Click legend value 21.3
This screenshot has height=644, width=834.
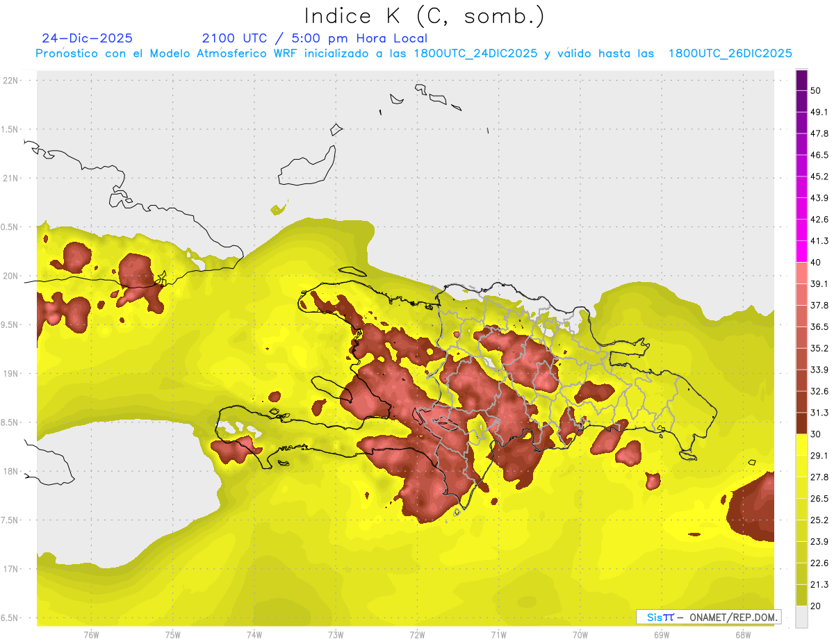[x=819, y=584]
